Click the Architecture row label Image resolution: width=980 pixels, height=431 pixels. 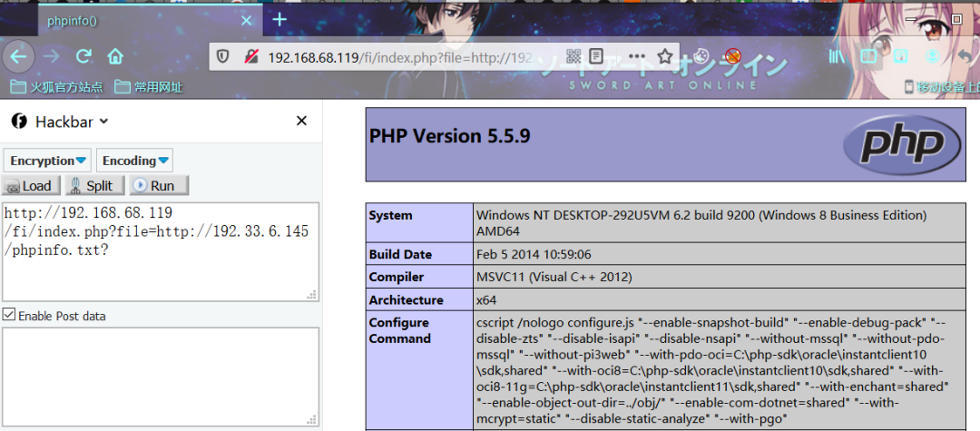(x=406, y=299)
